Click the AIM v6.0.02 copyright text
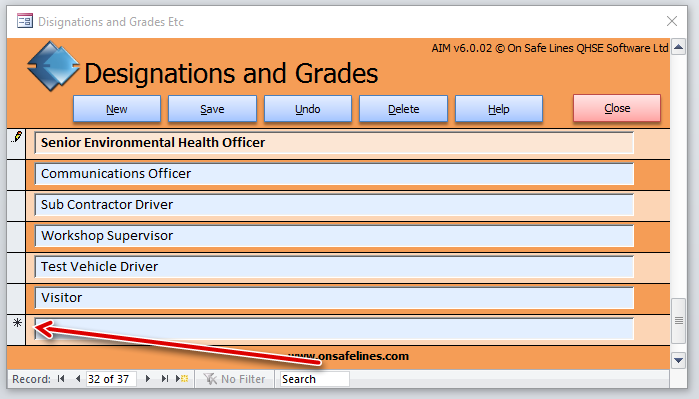Screen dimensions: 699x399 (x=550, y=48)
